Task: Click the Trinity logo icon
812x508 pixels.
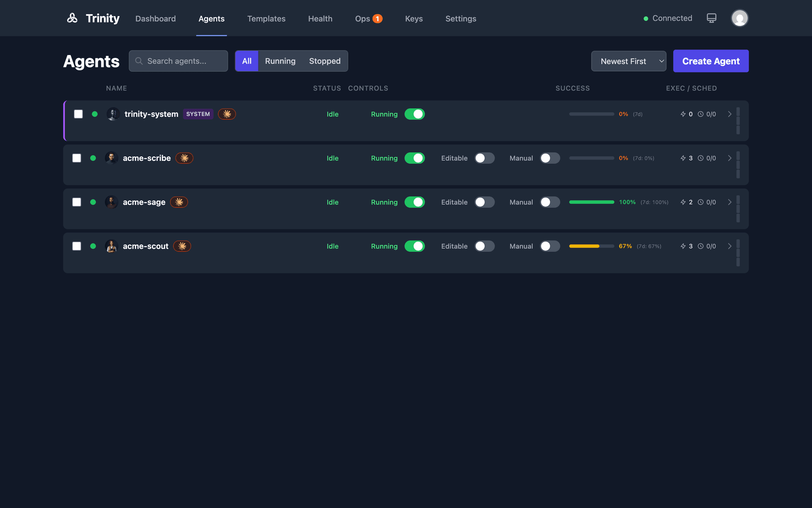Action: (72, 18)
